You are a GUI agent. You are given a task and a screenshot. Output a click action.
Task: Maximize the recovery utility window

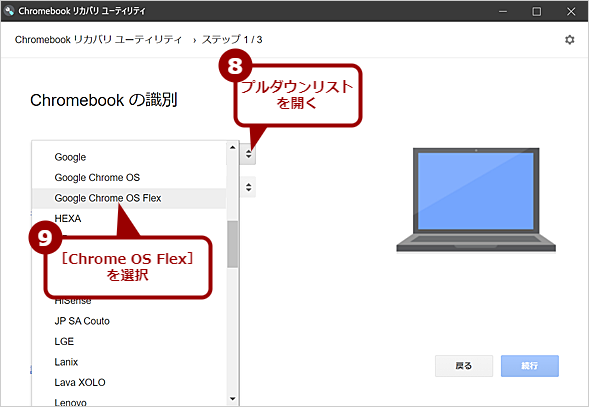(x=537, y=11)
